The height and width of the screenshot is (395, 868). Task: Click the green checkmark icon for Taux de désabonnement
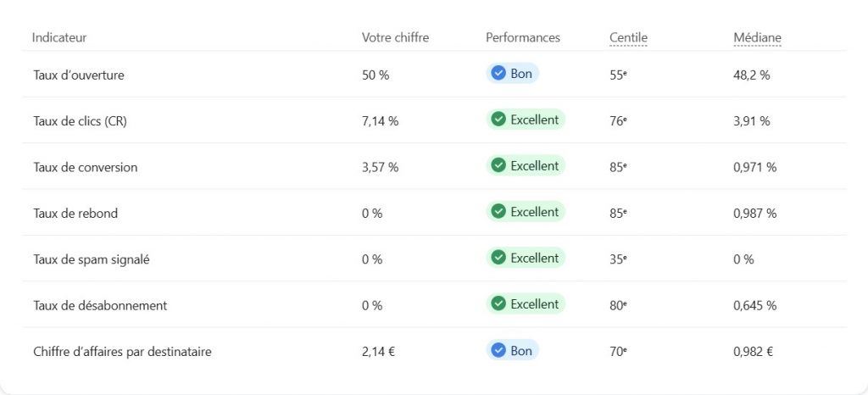click(x=498, y=303)
